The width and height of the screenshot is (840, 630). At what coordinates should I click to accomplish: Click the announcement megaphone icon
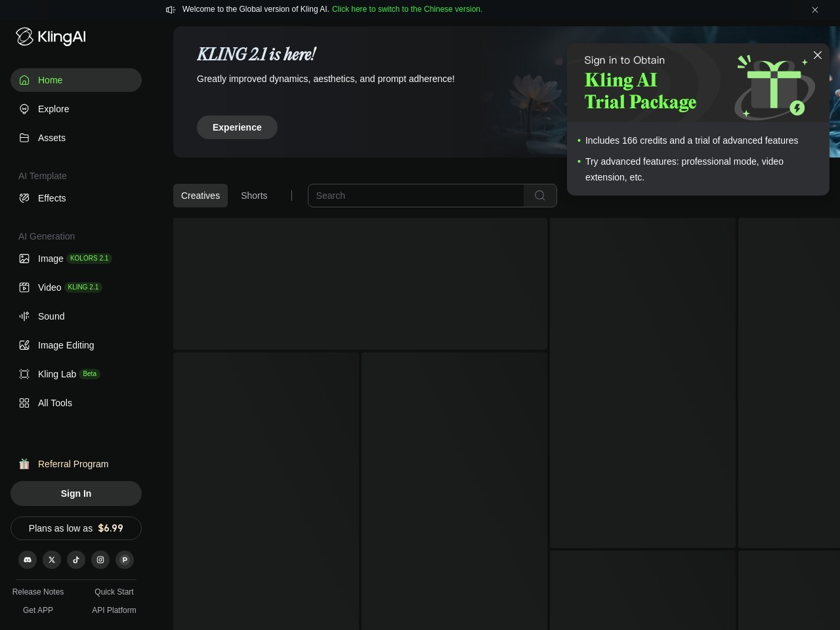[x=171, y=9]
